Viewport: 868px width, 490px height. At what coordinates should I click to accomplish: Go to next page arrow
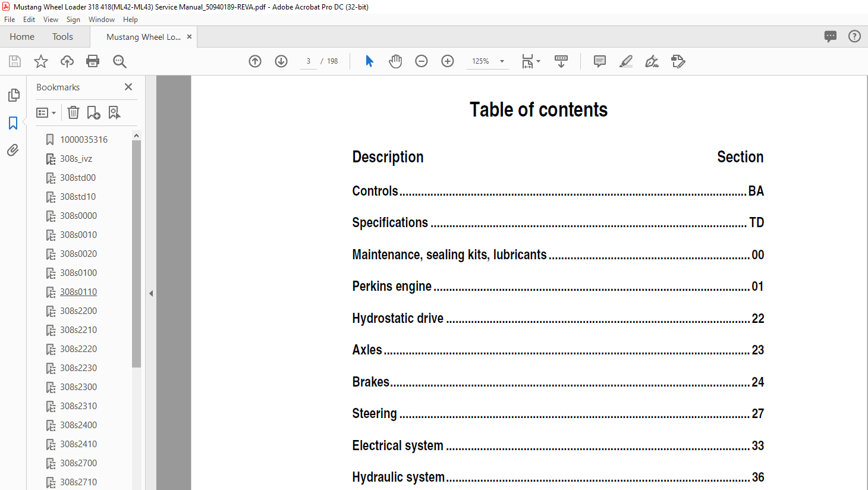pyautogui.click(x=281, y=61)
